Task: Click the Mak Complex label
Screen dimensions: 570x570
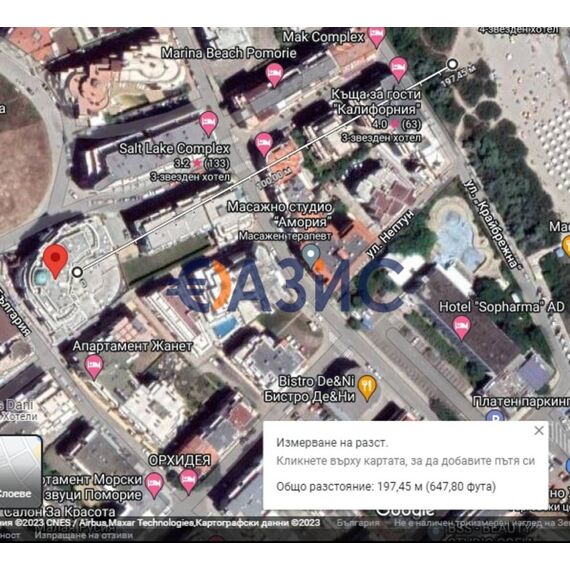Action: 323,37
